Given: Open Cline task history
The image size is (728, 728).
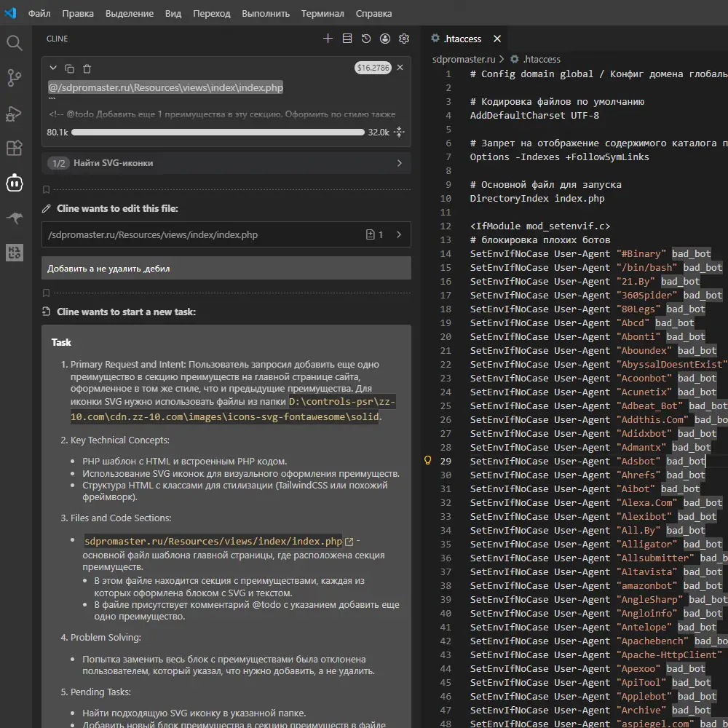Looking at the screenshot, I should (366, 39).
